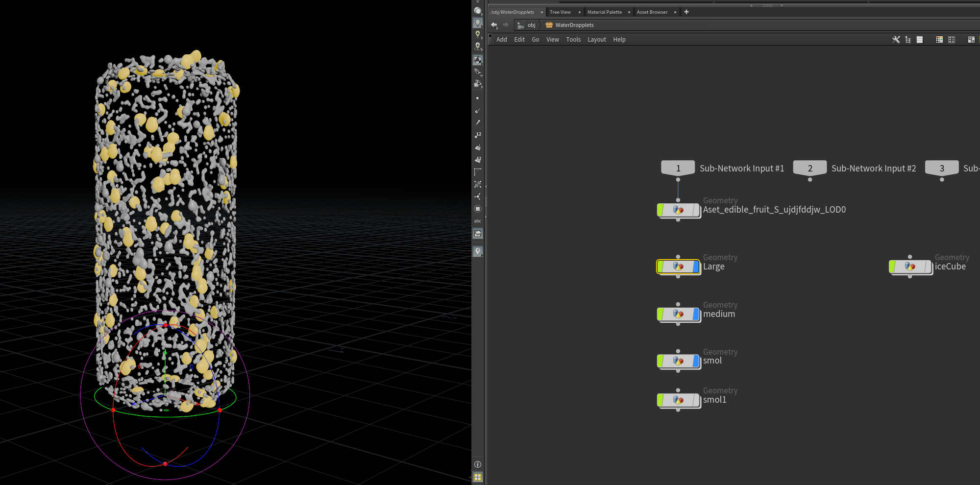980x485 pixels.
Task: Select Sub-Network Input #2 node
Action: [810, 168]
